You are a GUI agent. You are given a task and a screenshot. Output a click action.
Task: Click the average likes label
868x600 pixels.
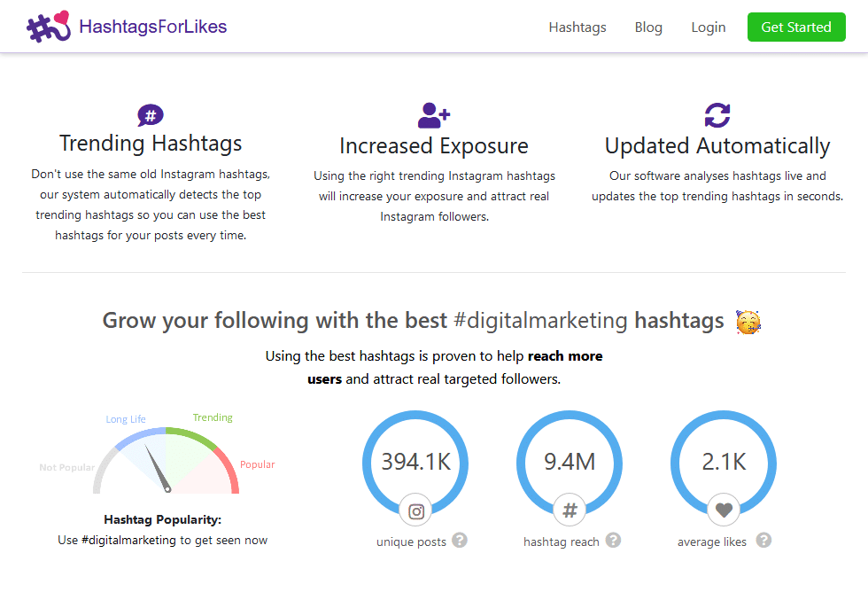[712, 542]
